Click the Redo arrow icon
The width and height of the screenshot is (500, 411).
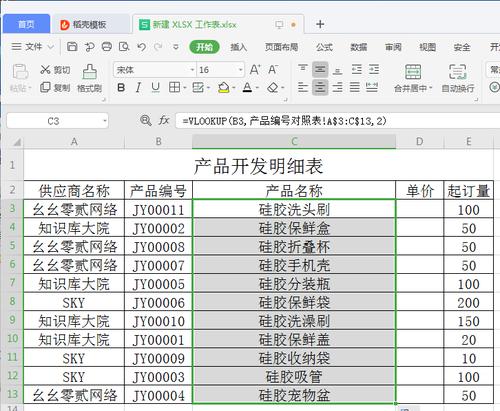pos(158,47)
